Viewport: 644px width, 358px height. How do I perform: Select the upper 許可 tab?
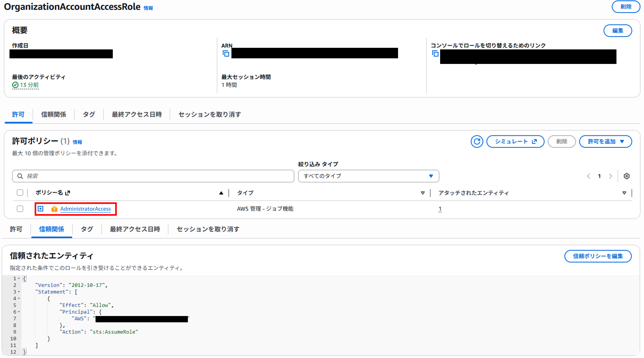pyautogui.click(x=18, y=115)
